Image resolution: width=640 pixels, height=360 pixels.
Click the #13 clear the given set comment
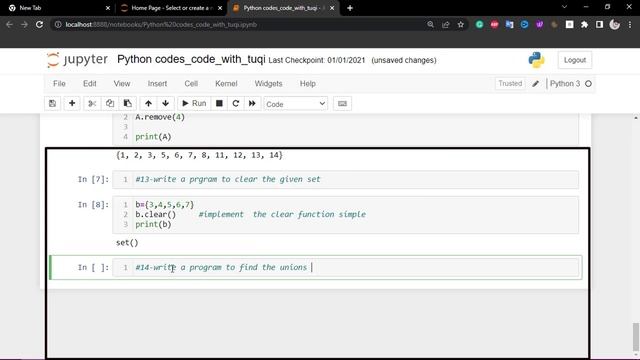pyautogui.click(x=228, y=179)
